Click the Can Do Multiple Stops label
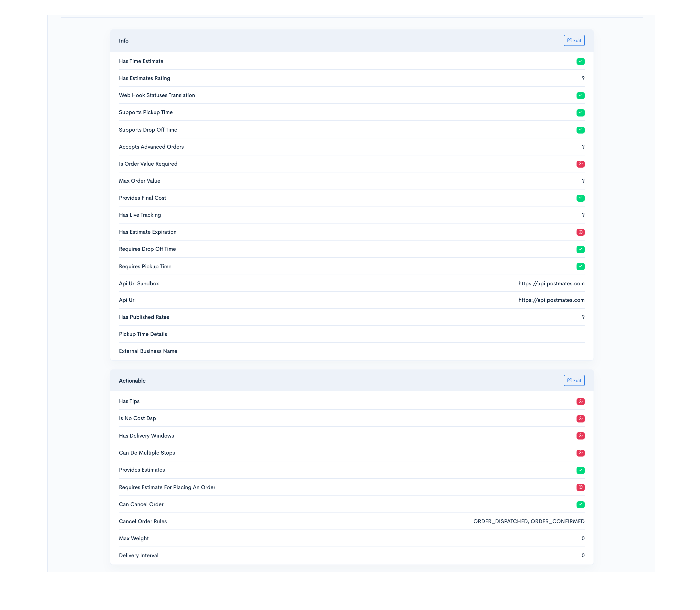 point(147,453)
